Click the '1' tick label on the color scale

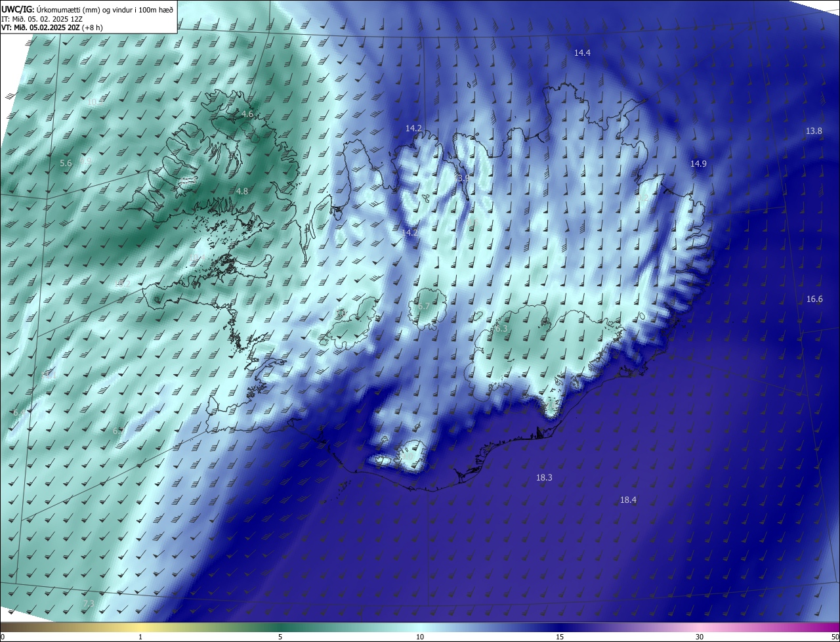click(140, 637)
